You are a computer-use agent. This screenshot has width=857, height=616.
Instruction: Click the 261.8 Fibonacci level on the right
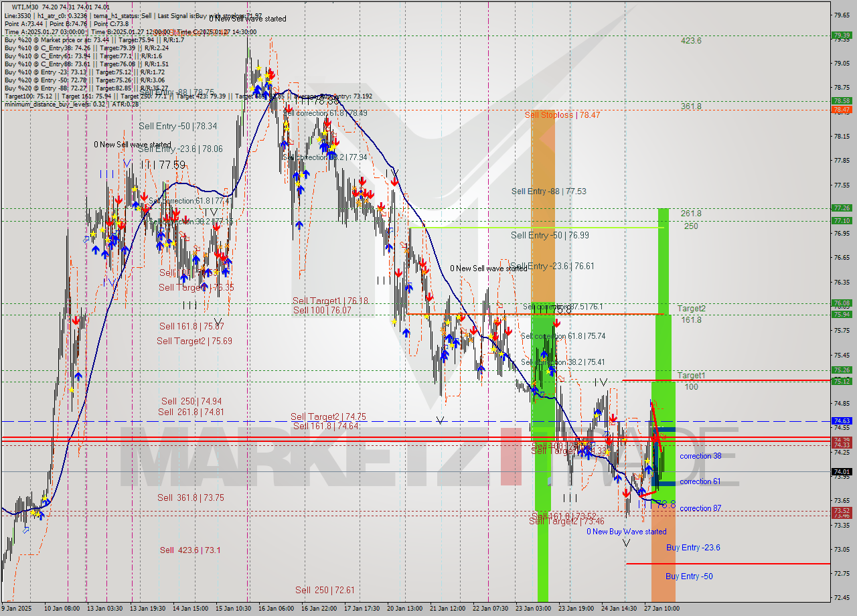tap(691, 214)
